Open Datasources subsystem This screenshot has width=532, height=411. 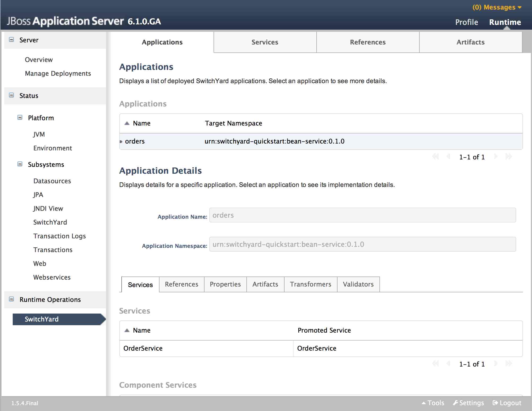[52, 181]
